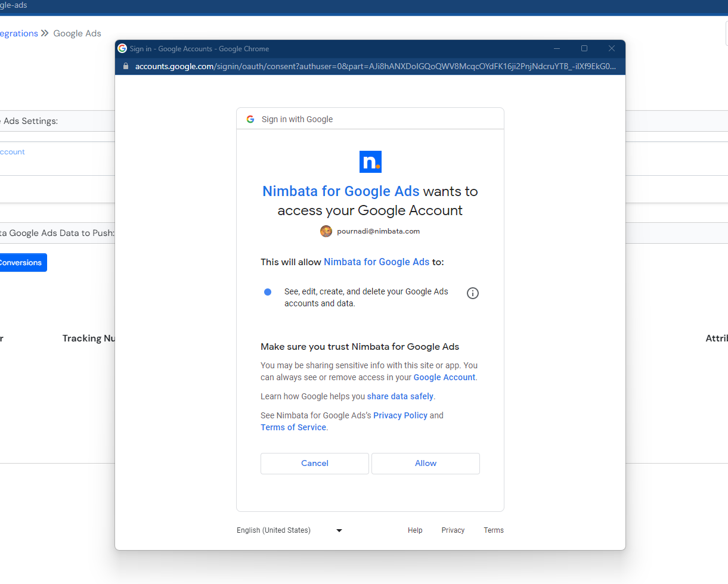The width and height of the screenshot is (728, 584).
Task: Open the Terms of Service link
Action: click(293, 427)
